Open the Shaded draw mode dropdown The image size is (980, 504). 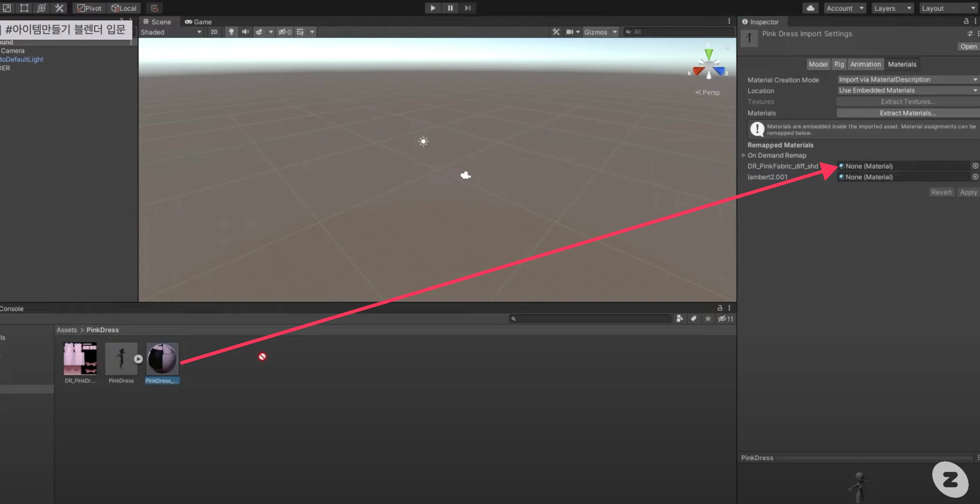tap(171, 32)
